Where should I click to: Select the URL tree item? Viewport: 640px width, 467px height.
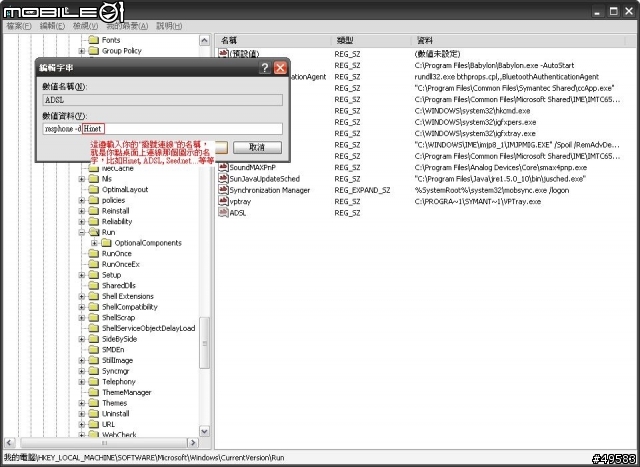[108, 425]
